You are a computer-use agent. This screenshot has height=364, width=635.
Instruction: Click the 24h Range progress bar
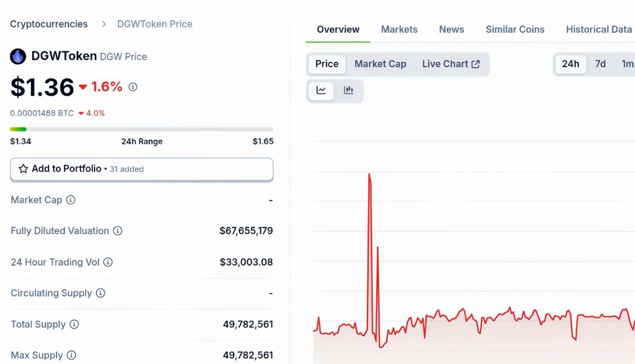(142, 129)
